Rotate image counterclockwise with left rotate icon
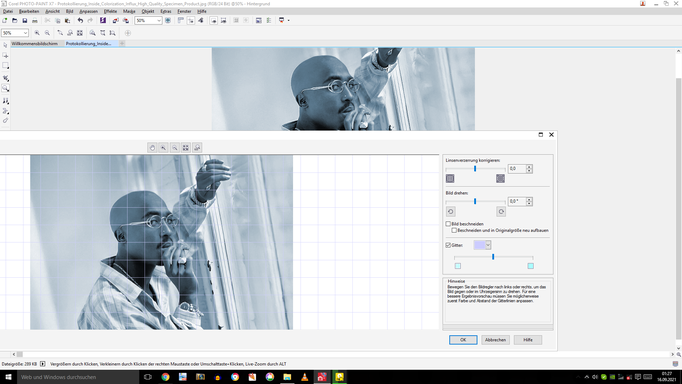 [x=451, y=211]
